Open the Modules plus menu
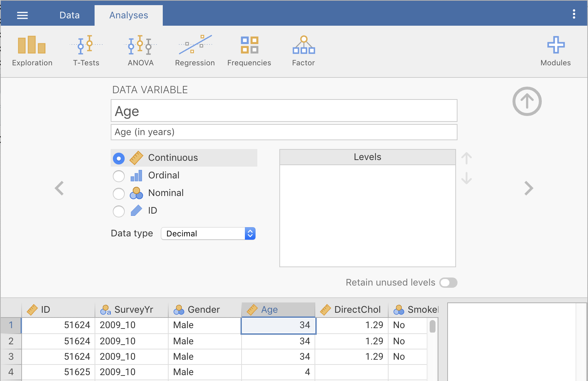The width and height of the screenshot is (588, 381). tap(555, 51)
